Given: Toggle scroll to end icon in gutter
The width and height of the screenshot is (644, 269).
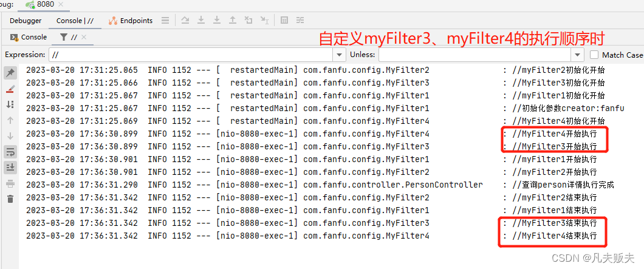Looking at the screenshot, I should click(x=10, y=167).
